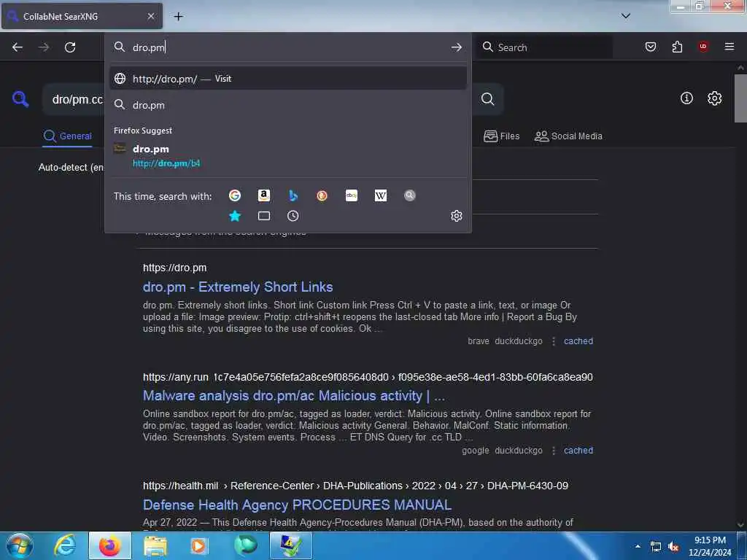This screenshot has width=747, height=560.
Task: Switch to General results tab
Action: coord(68,136)
